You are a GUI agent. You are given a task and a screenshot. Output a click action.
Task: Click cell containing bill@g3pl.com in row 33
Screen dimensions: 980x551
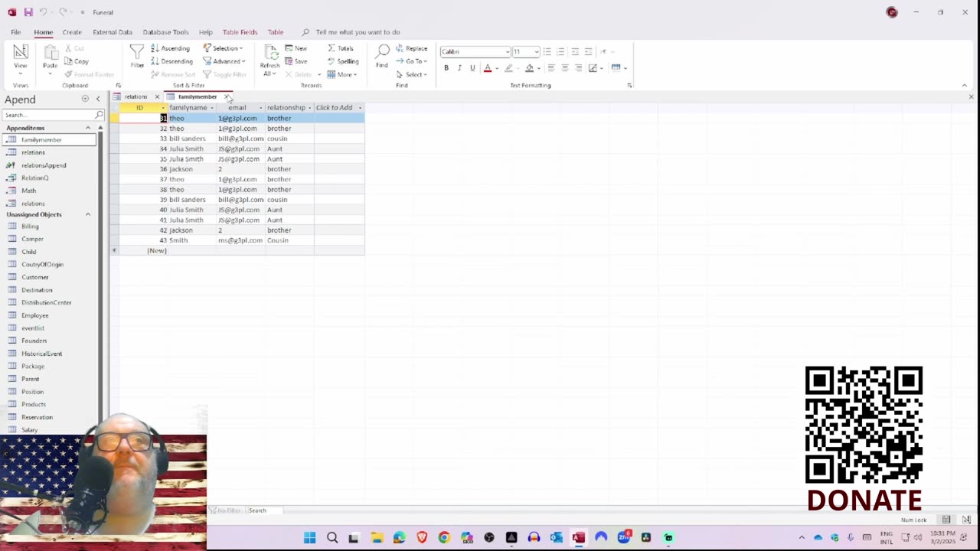[240, 139]
